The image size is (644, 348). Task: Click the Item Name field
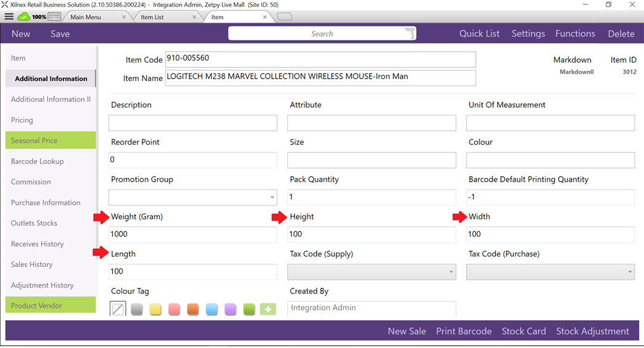pos(320,77)
